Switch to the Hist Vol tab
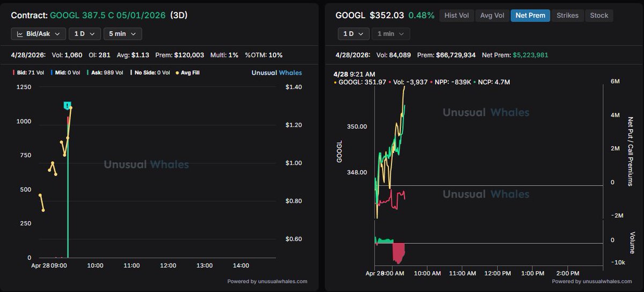Viewport: 644px width, 292px height. pyautogui.click(x=457, y=16)
